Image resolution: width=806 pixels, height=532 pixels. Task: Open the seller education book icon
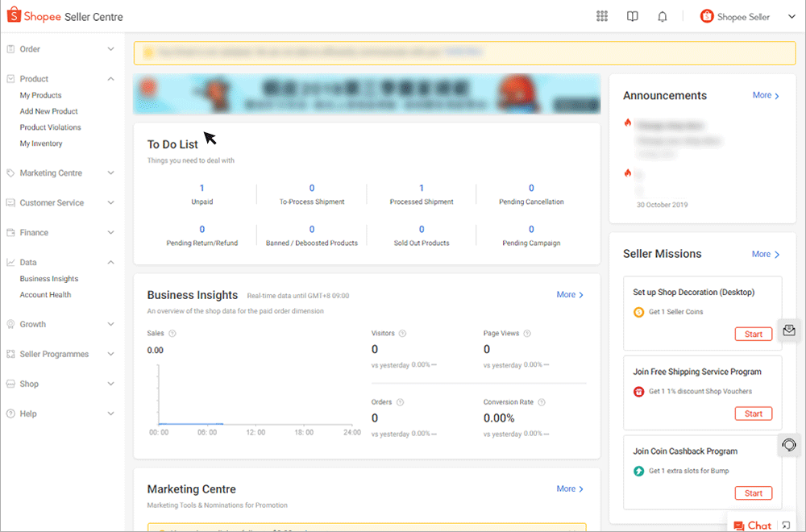(x=632, y=16)
